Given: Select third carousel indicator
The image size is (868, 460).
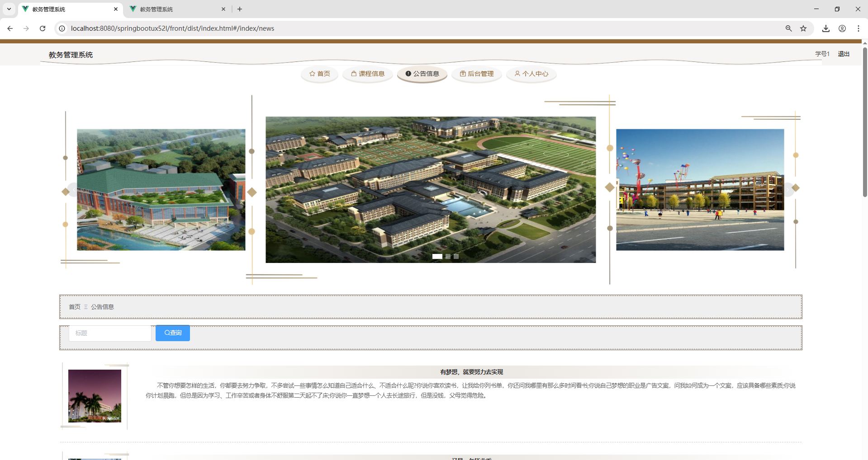Looking at the screenshot, I should coord(456,256).
